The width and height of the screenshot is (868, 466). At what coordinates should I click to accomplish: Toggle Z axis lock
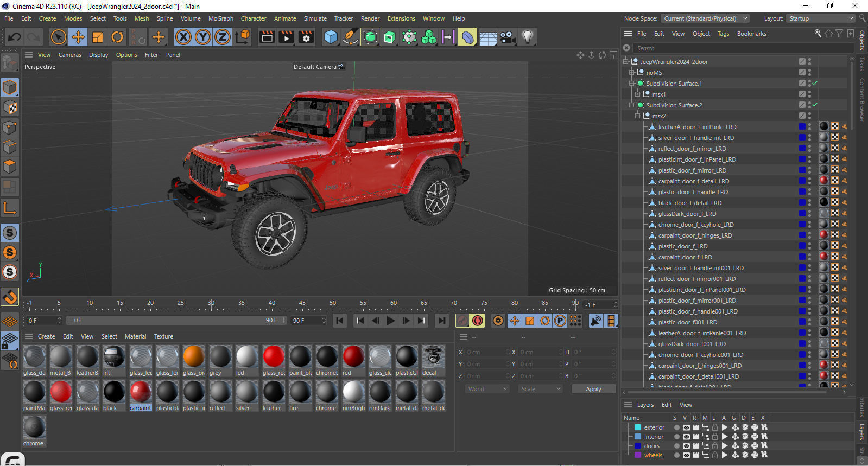(223, 37)
